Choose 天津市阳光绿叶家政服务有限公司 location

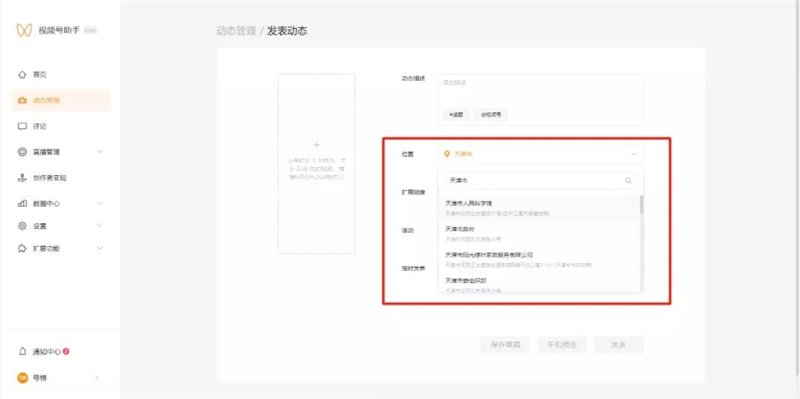click(539, 260)
